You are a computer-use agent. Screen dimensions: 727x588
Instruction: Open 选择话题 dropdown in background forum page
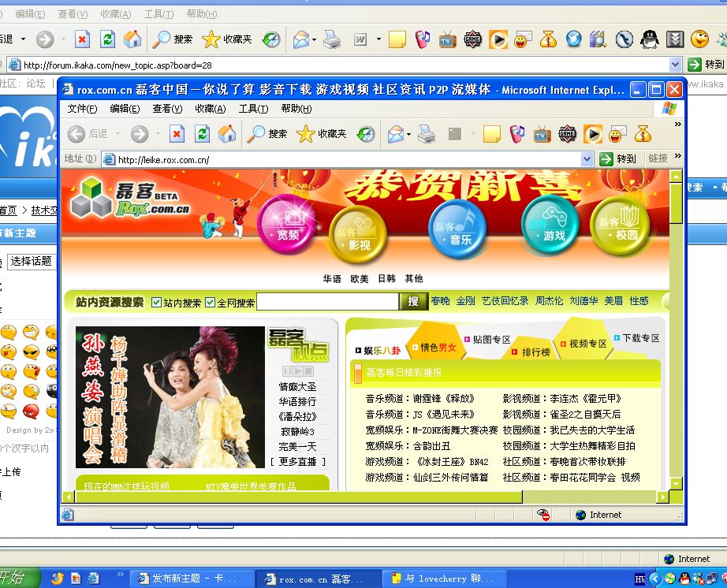pyautogui.click(x=32, y=262)
